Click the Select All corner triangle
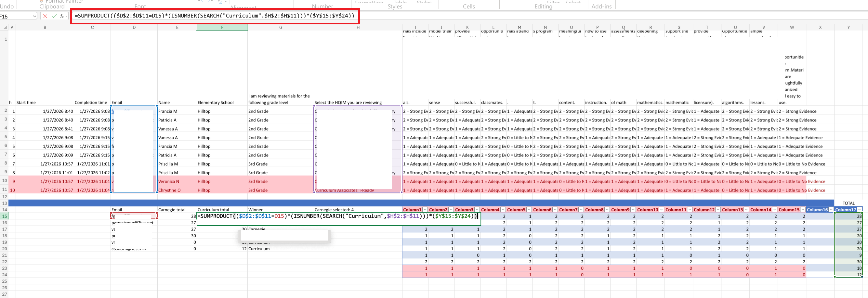868x298 pixels. tap(5, 27)
